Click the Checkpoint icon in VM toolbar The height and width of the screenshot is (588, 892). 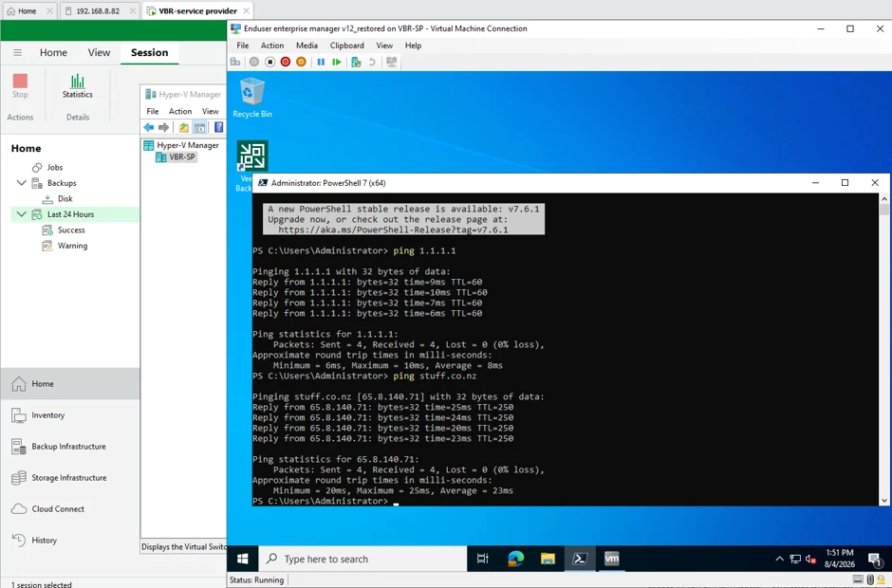(x=356, y=62)
